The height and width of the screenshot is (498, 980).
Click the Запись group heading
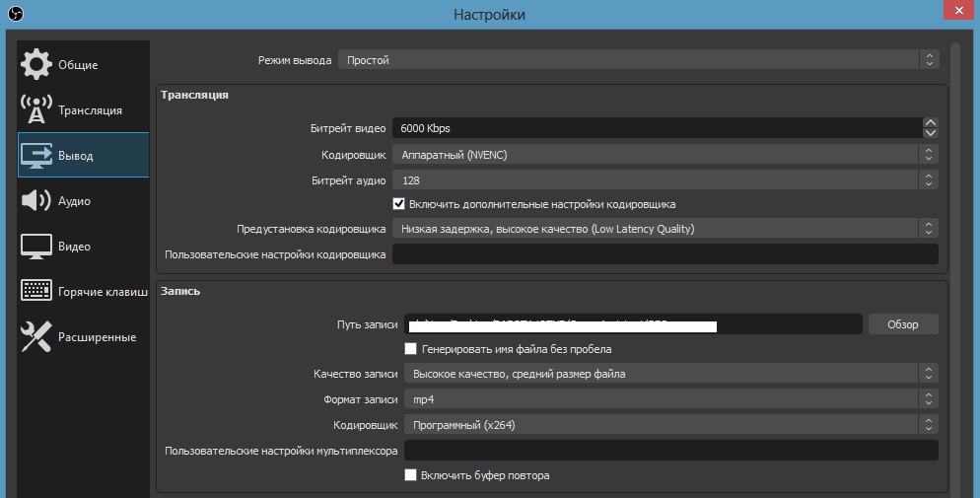point(180,291)
